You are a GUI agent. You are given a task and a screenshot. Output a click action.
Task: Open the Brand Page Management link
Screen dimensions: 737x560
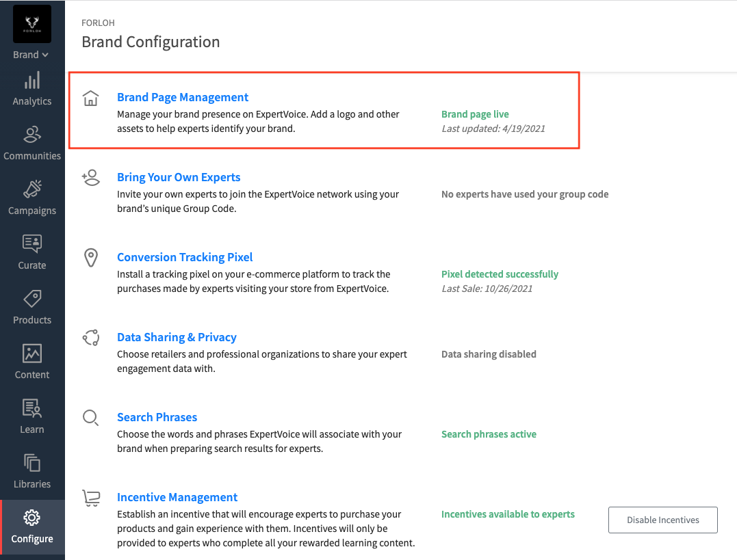point(183,97)
